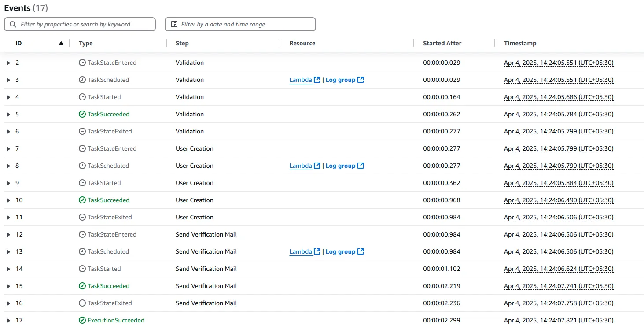Sort events by the ID column arrow

tap(61, 44)
